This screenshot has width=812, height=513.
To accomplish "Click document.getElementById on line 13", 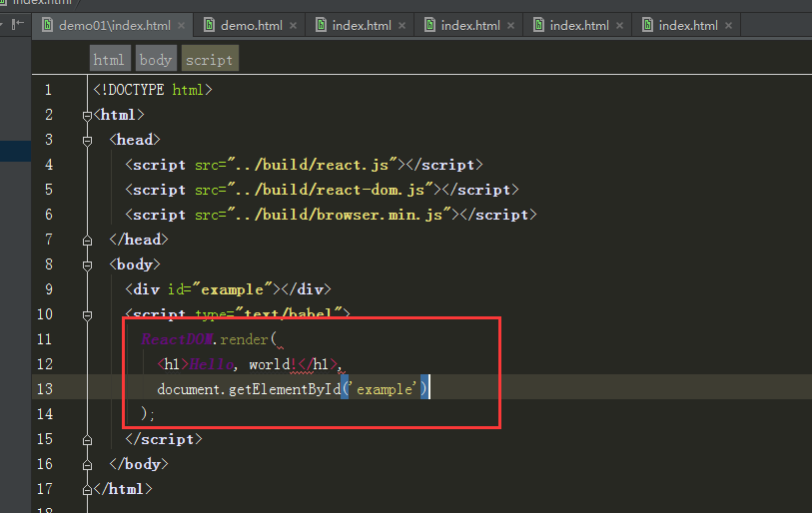I will 249,389.
